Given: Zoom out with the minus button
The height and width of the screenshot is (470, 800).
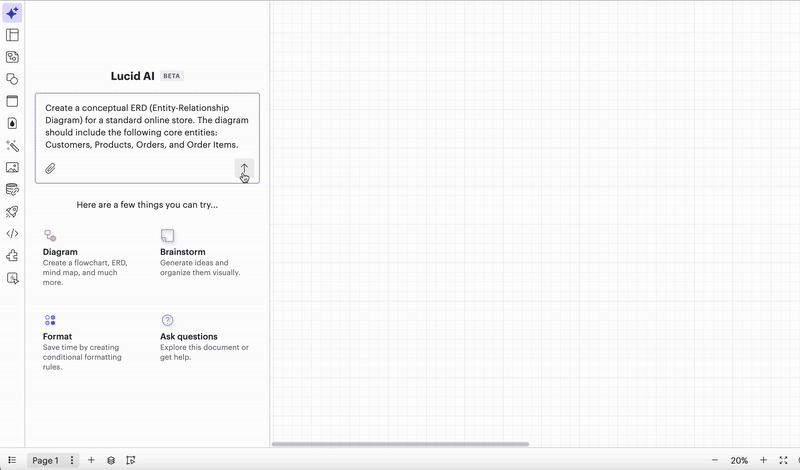Looking at the screenshot, I should [715, 460].
